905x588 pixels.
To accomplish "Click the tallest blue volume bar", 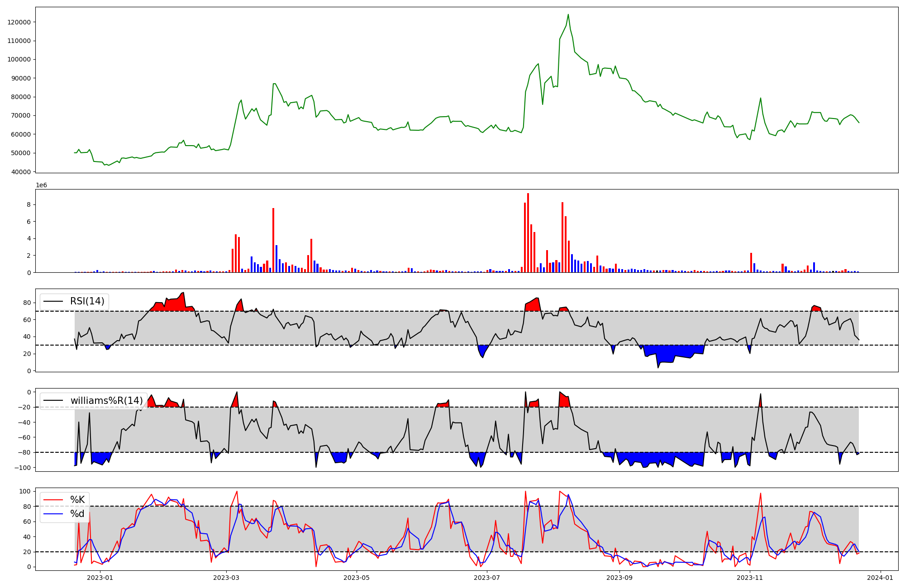I will pos(276,259).
